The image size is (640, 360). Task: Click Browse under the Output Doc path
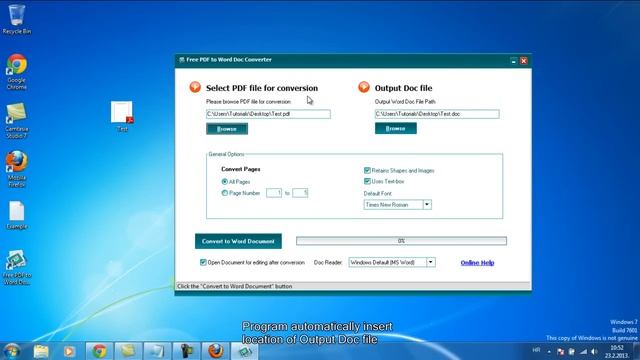[x=396, y=128]
